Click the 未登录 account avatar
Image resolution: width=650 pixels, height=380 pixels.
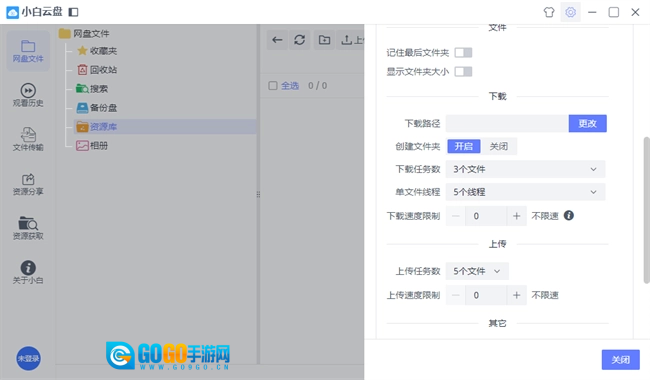pos(28,358)
